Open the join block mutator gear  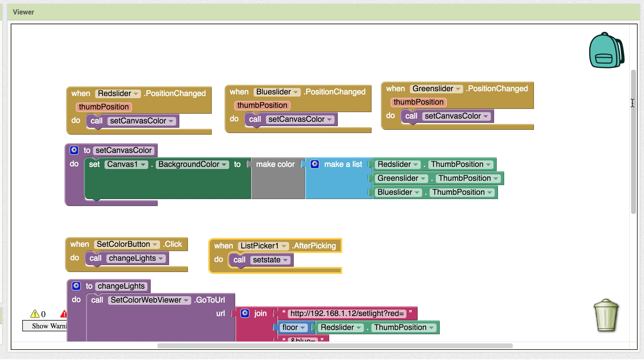tap(245, 313)
